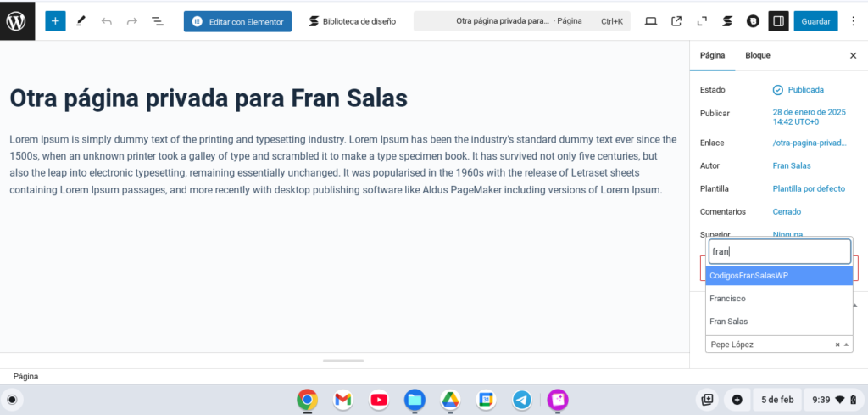Switch preview device with laptop icon
The image size is (868, 415).
[x=651, y=21]
